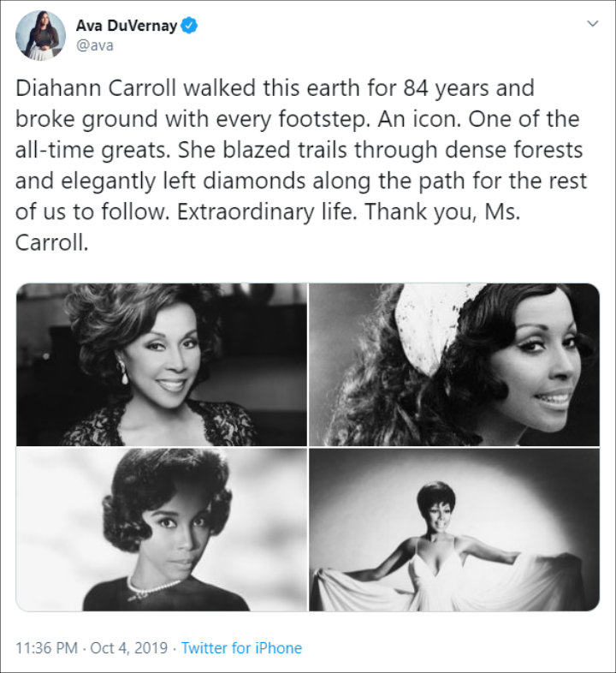The height and width of the screenshot is (673, 616).
Task: Click the pearl necklace in third photo
Action: pyautogui.click(x=152, y=588)
